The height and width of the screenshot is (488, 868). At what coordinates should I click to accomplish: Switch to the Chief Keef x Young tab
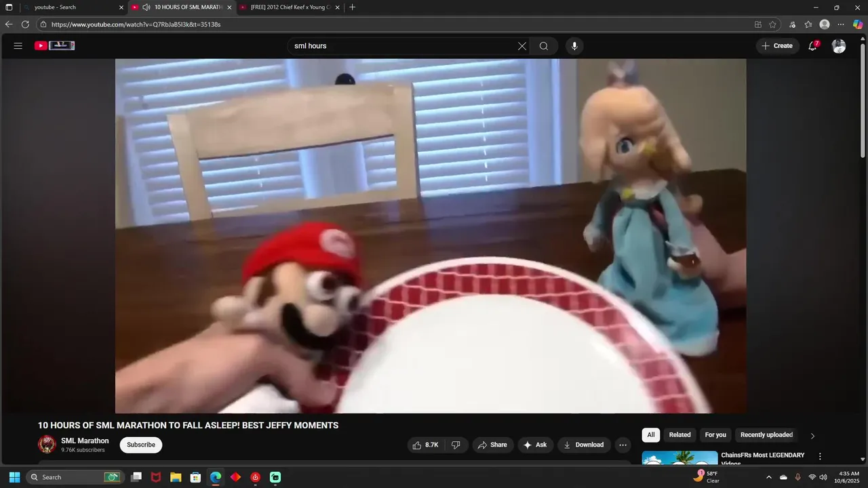(290, 7)
